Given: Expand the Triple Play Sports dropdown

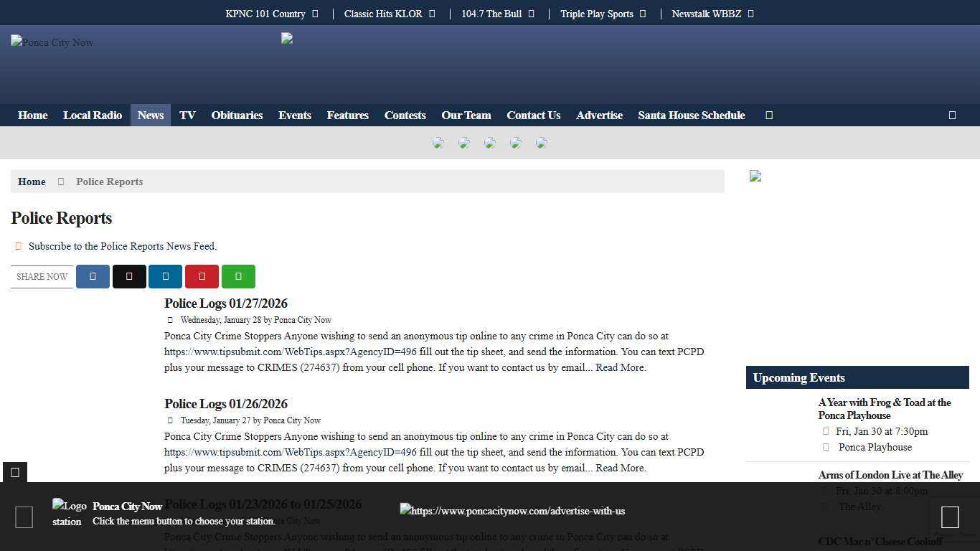Looking at the screenshot, I should click(x=643, y=14).
